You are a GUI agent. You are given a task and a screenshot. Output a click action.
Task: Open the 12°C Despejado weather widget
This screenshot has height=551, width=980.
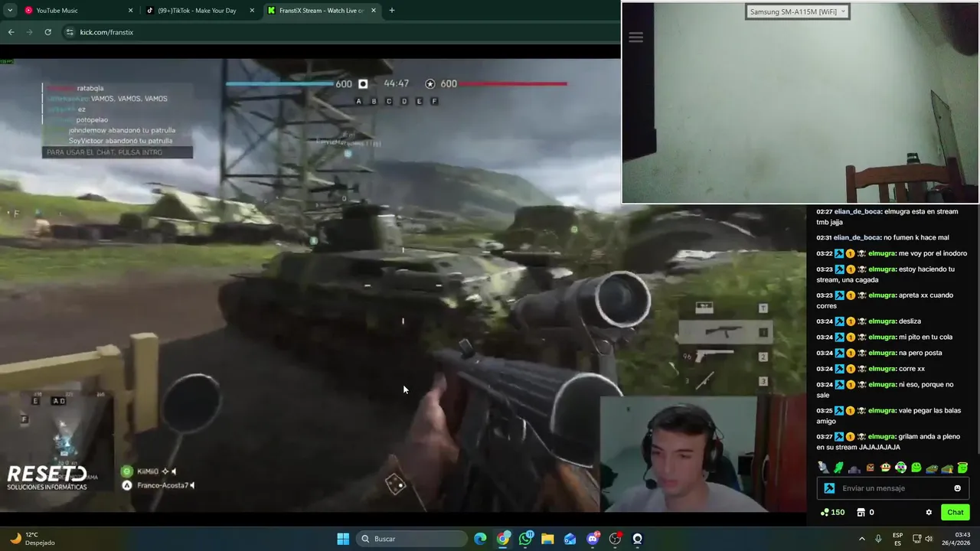(x=32, y=539)
